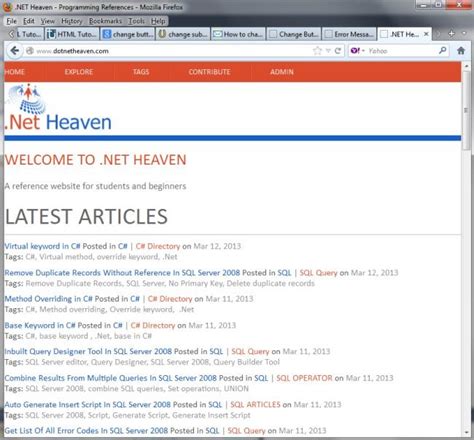Open the Edit menu
474x440 pixels.
click(29, 21)
